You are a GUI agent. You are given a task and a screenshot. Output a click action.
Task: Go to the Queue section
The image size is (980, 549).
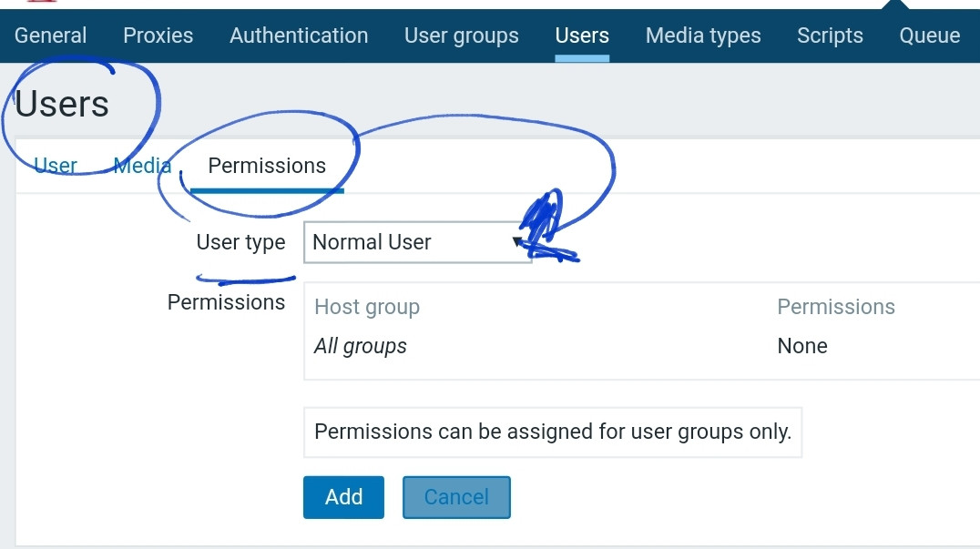click(x=930, y=36)
